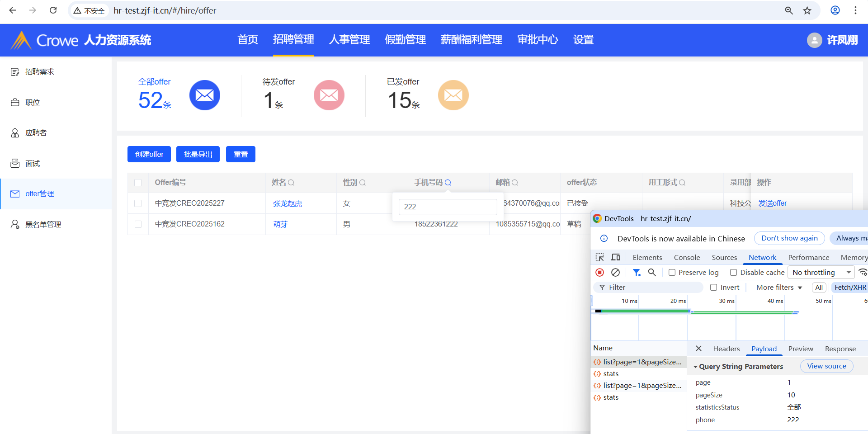Click the phone number search input field

pos(448,207)
